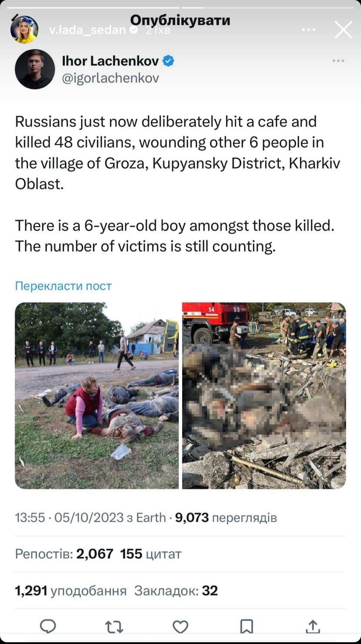Open the story three-dots options menu
Viewport: 361px width, 644px height.
point(309,30)
